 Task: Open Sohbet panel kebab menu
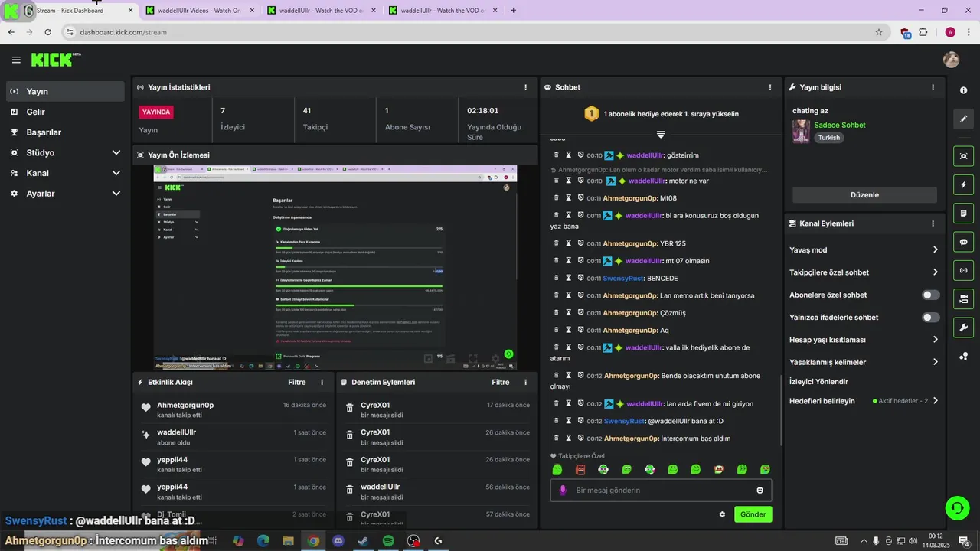pyautogui.click(x=770, y=87)
